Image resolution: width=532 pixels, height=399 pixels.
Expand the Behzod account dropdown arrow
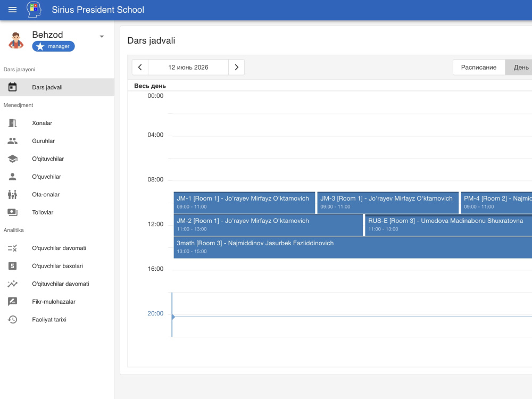[x=102, y=36]
